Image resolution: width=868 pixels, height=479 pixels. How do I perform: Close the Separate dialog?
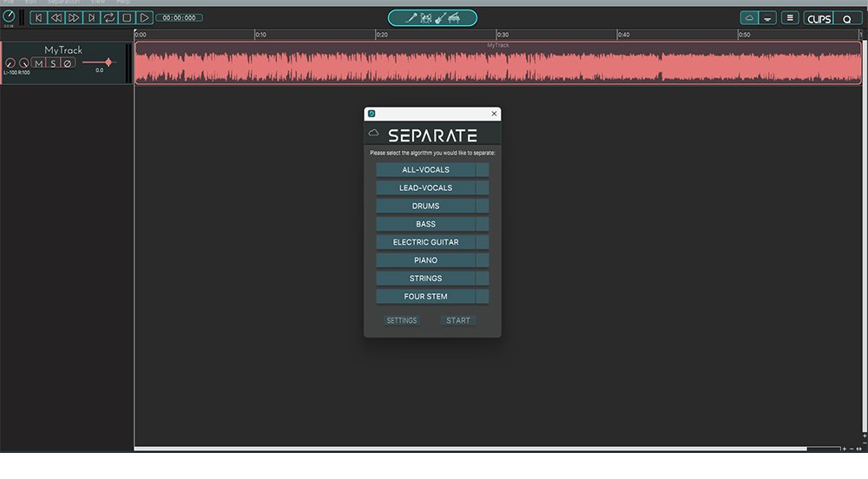coord(494,114)
